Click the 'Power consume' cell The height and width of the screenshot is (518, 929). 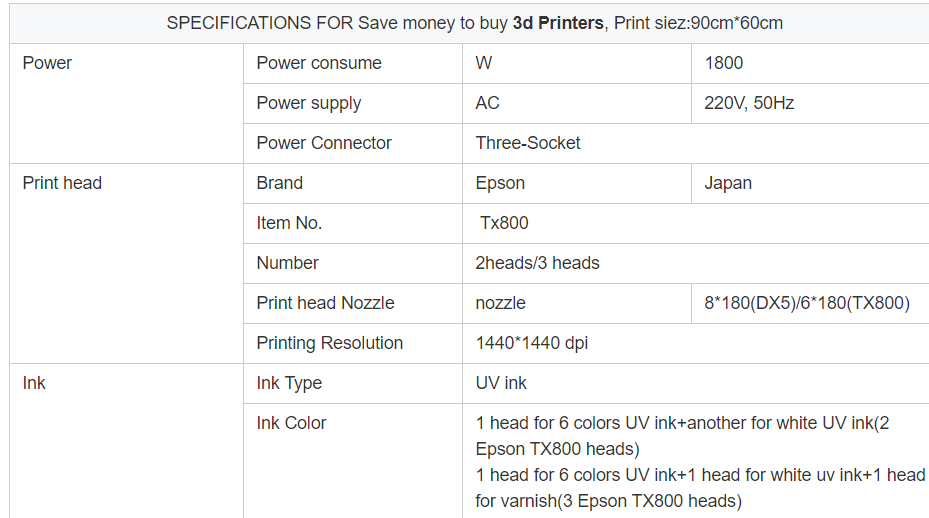pos(353,63)
